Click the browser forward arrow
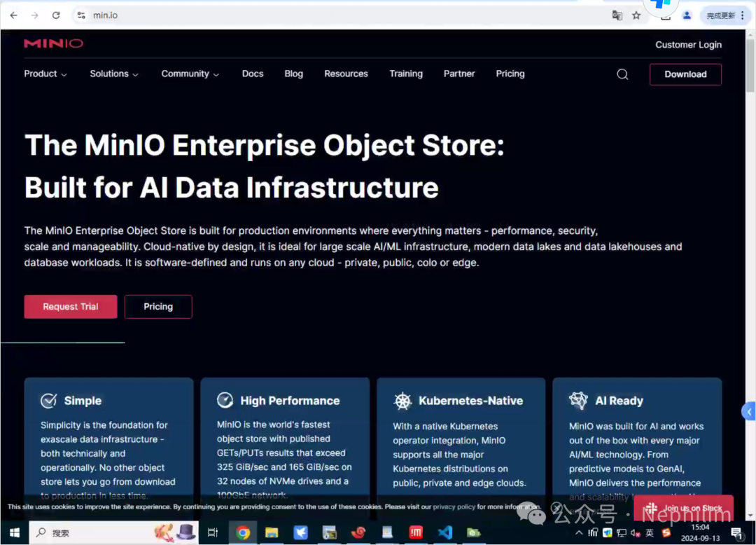Viewport: 756px width, 545px height. coord(35,15)
